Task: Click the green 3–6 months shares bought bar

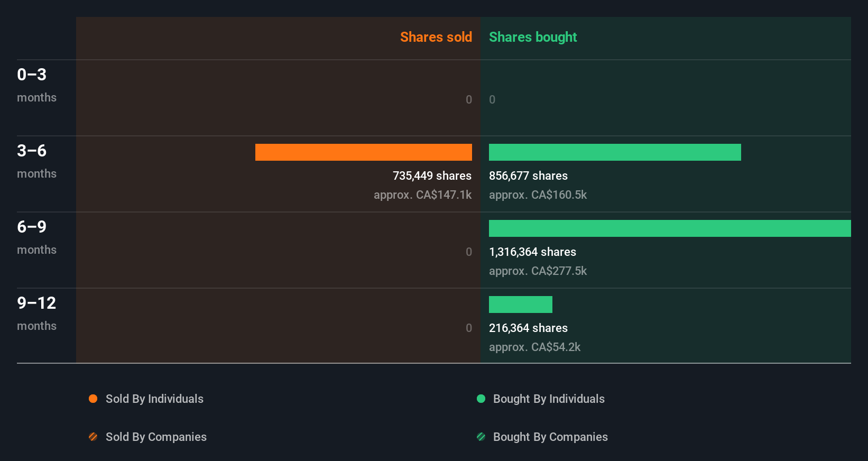Action: [615, 152]
